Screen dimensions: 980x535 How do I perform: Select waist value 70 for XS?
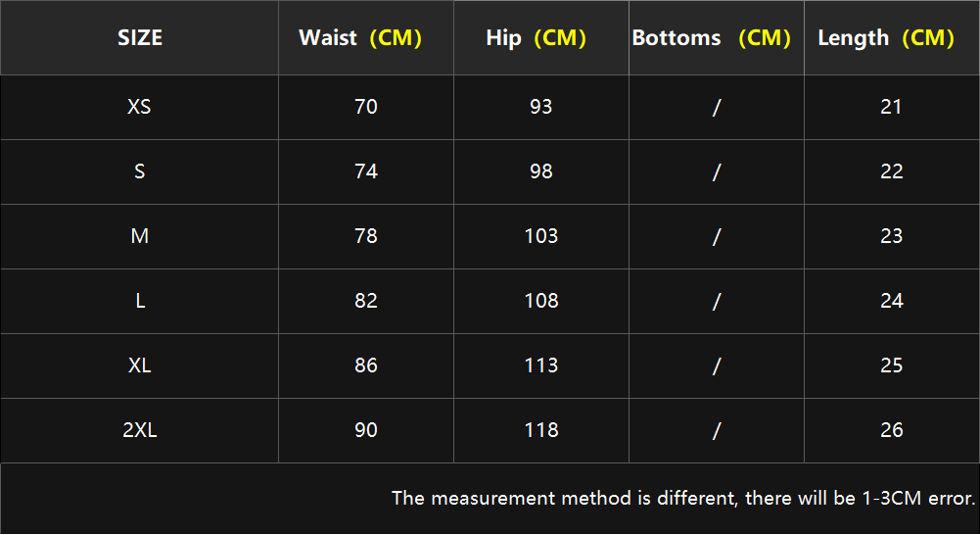(365, 107)
